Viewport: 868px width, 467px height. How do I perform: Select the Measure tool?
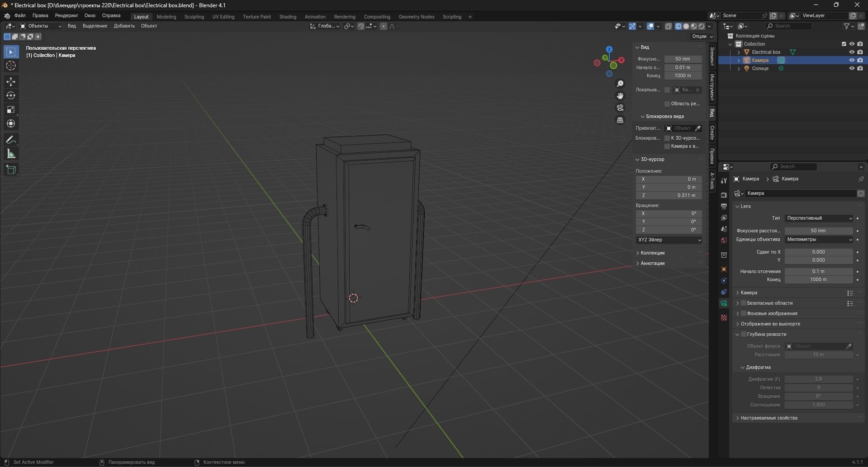[x=11, y=154]
